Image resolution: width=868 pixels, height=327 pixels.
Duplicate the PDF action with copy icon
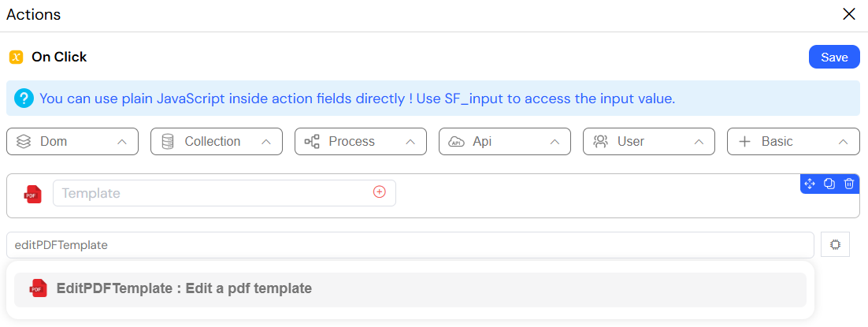[829, 184]
